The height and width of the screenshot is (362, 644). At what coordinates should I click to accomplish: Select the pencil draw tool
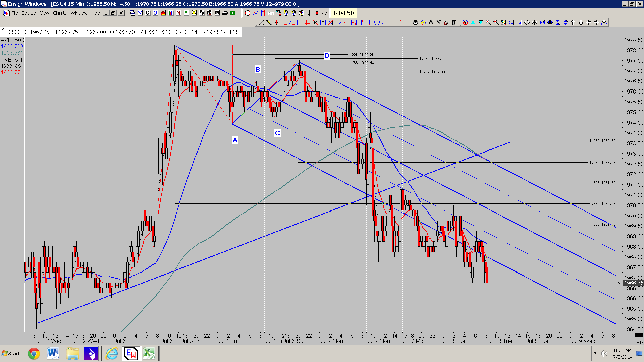pos(269,22)
